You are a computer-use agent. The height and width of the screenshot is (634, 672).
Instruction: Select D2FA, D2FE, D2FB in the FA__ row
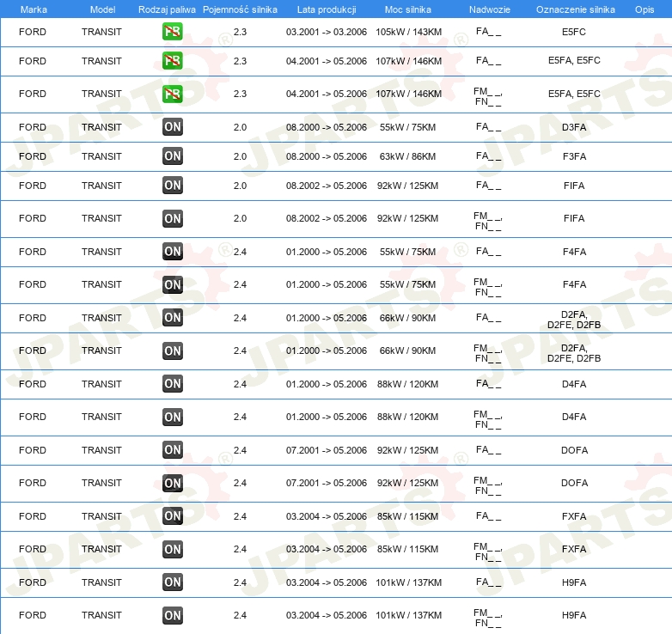[574, 320]
